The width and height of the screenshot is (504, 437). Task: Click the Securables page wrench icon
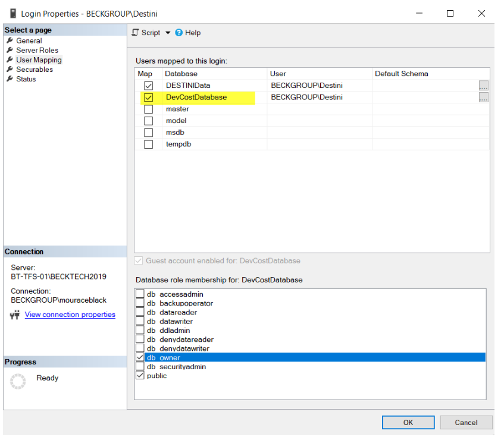(x=11, y=69)
